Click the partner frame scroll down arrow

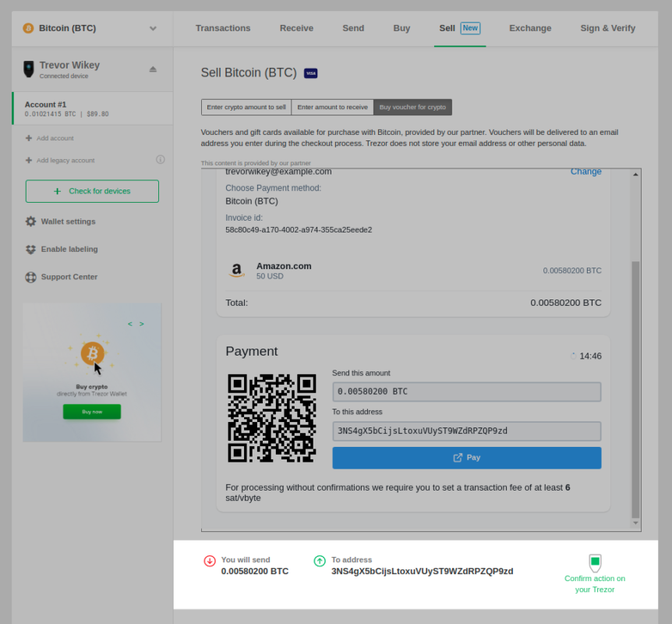click(635, 523)
